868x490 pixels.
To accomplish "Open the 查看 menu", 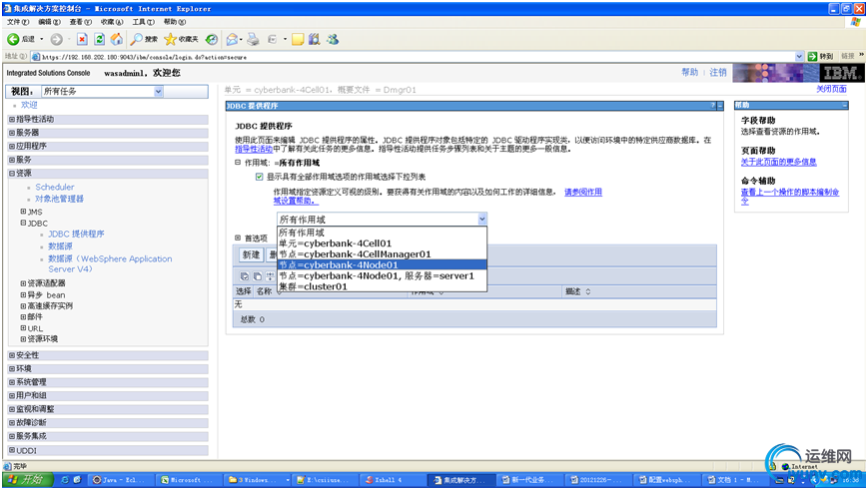I will [x=80, y=22].
